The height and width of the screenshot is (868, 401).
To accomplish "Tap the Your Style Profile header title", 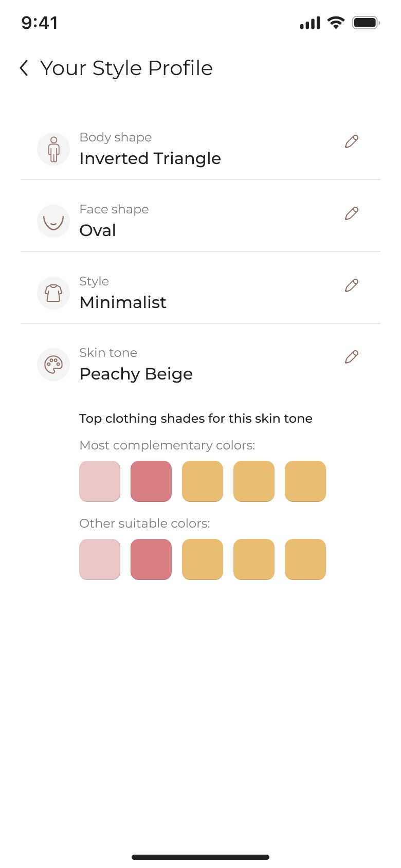I will (126, 68).
